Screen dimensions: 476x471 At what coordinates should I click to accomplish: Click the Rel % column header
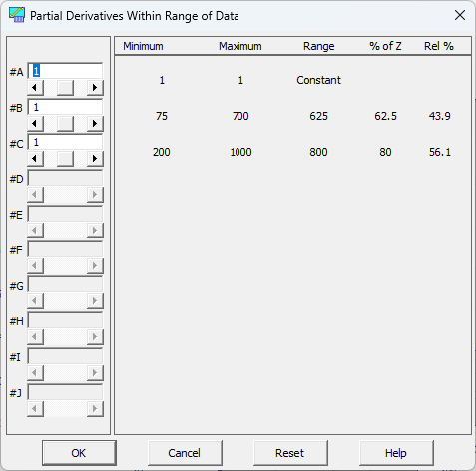[x=439, y=46]
